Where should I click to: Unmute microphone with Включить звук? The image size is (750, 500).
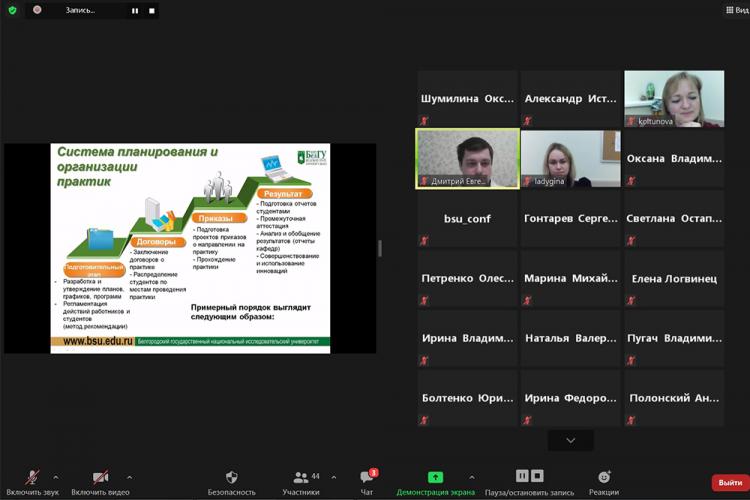32,478
